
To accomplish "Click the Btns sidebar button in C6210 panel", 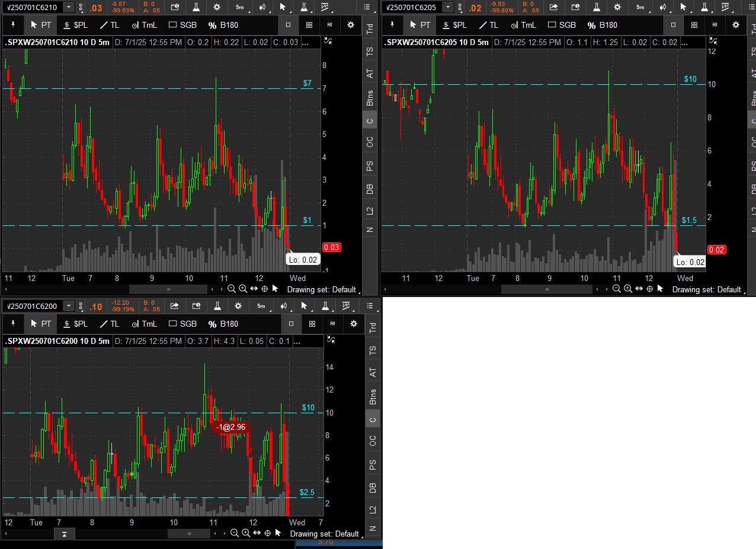I will tap(370, 98).
